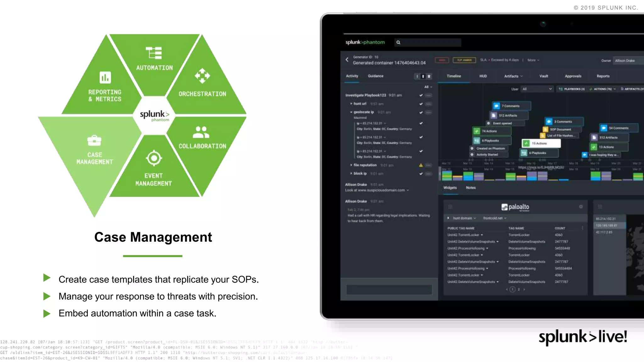The image size is (644, 362).
Task: Flip the pill switch on file reputation row
Action: (x=428, y=165)
